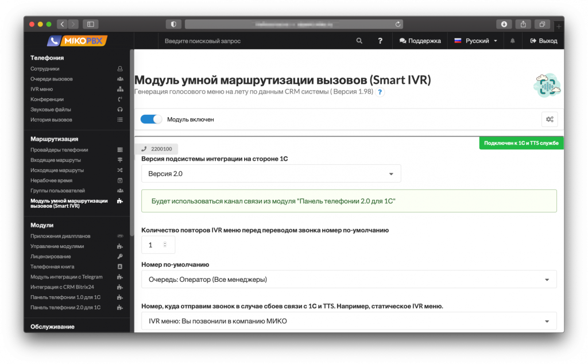Viewport: 588px width, 364px height.
Task: Click the search query input field
Action: pos(253,41)
